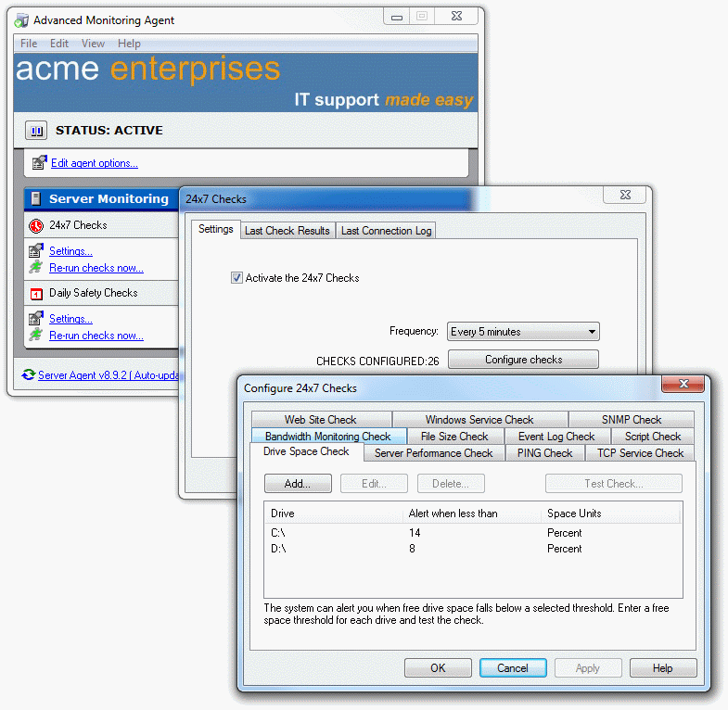Open the File menu
The image size is (728, 710).
click(x=29, y=44)
